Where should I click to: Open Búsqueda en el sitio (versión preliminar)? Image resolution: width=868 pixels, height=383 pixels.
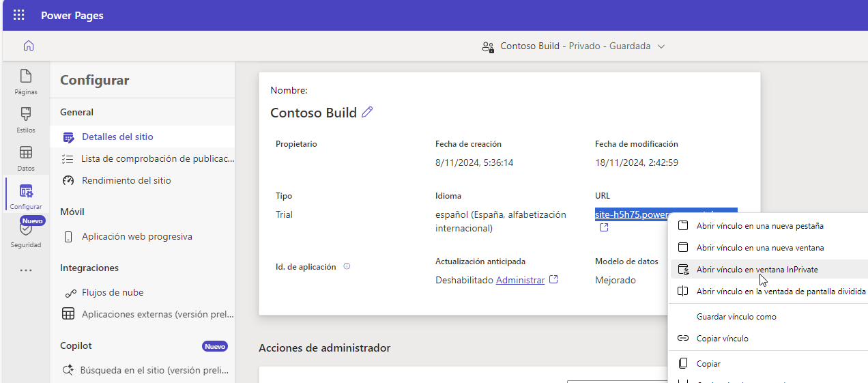(x=143, y=370)
